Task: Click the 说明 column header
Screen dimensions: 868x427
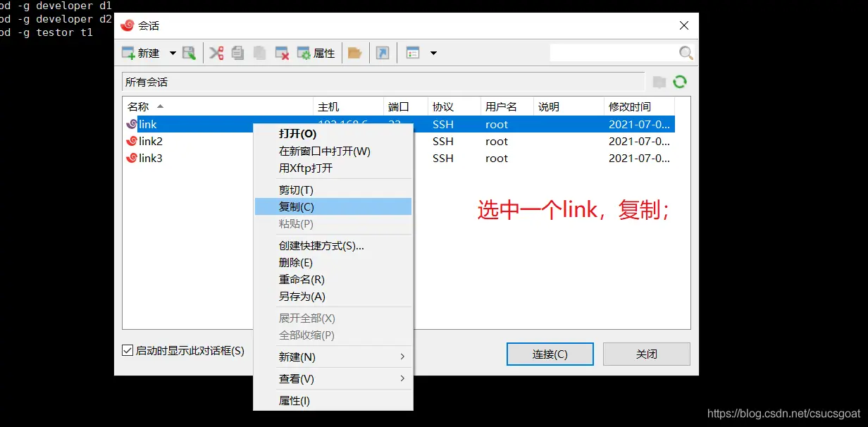Action: click(569, 106)
